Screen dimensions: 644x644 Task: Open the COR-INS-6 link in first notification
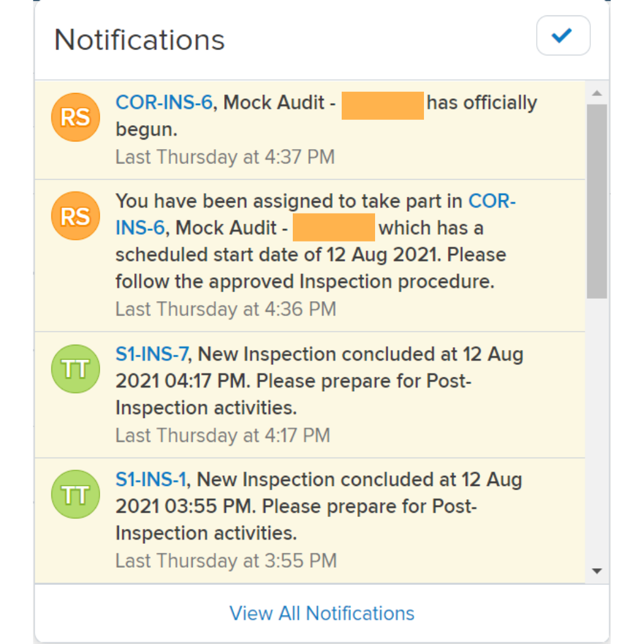pyautogui.click(x=163, y=102)
